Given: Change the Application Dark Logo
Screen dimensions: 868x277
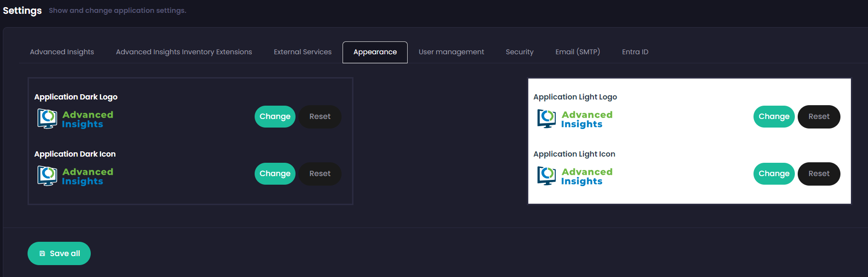Looking at the screenshot, I should (x=275, y=117).
